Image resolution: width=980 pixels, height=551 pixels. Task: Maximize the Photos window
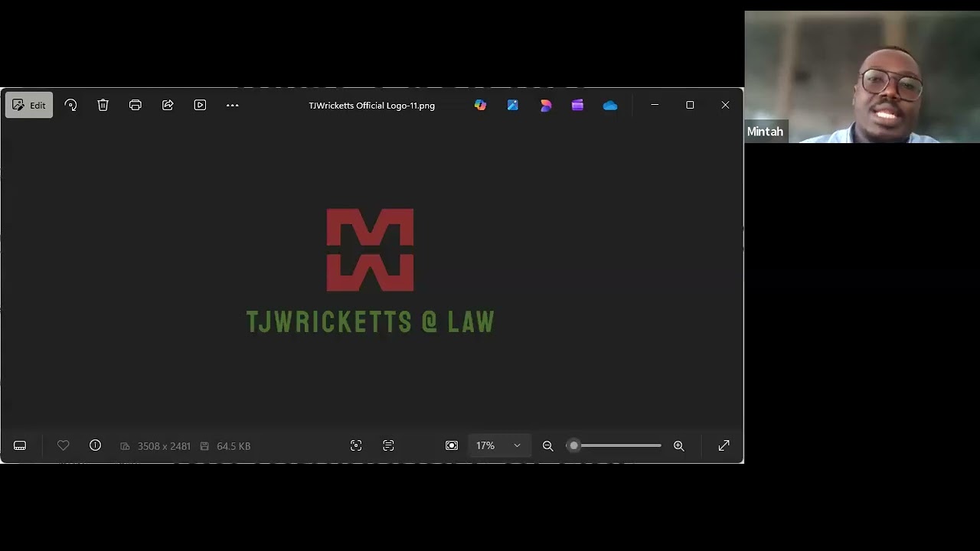(x=690, y=105)
